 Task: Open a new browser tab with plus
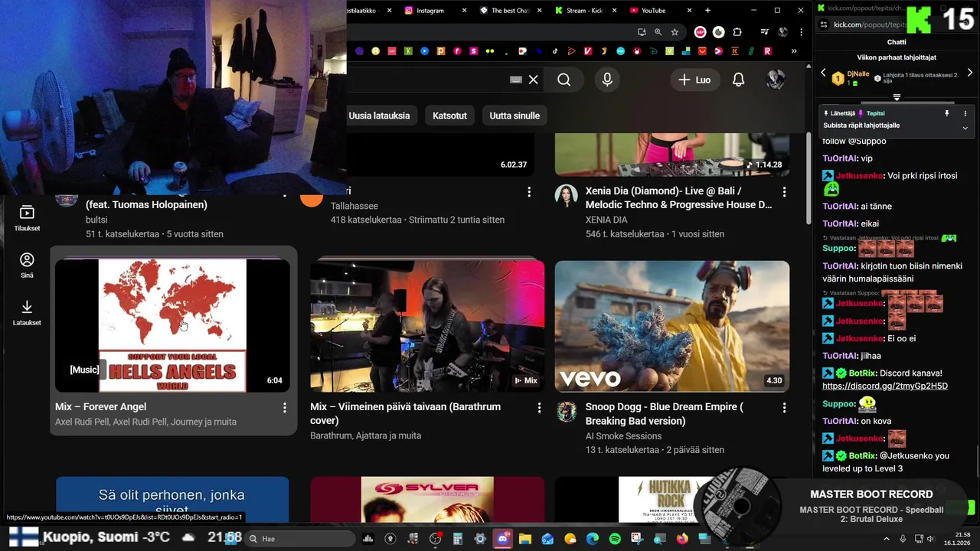(707, 11)
